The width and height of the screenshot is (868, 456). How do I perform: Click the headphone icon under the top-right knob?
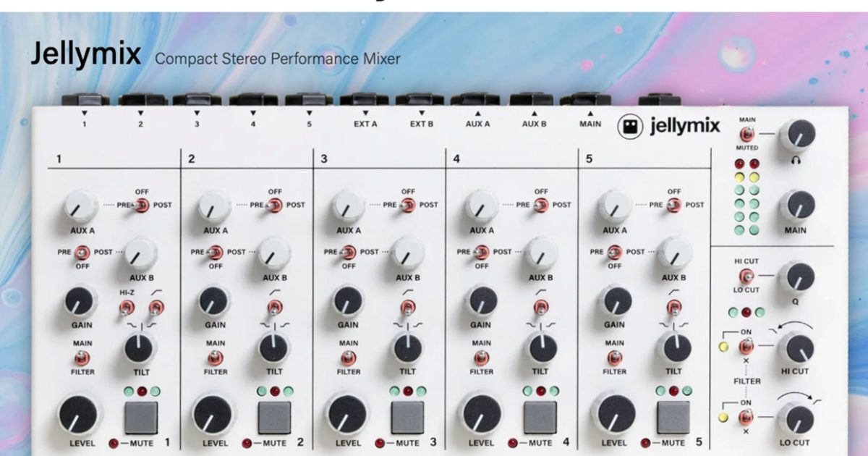(x=796, y=161)
